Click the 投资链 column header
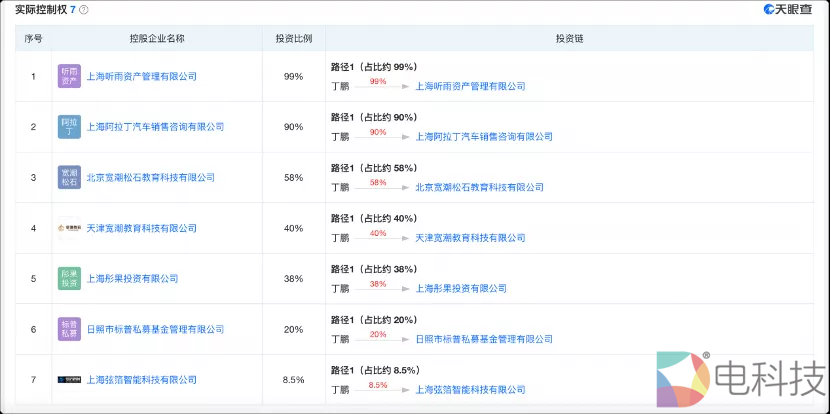The height and width of the screenshot is (414, 830). coord(570,39)
